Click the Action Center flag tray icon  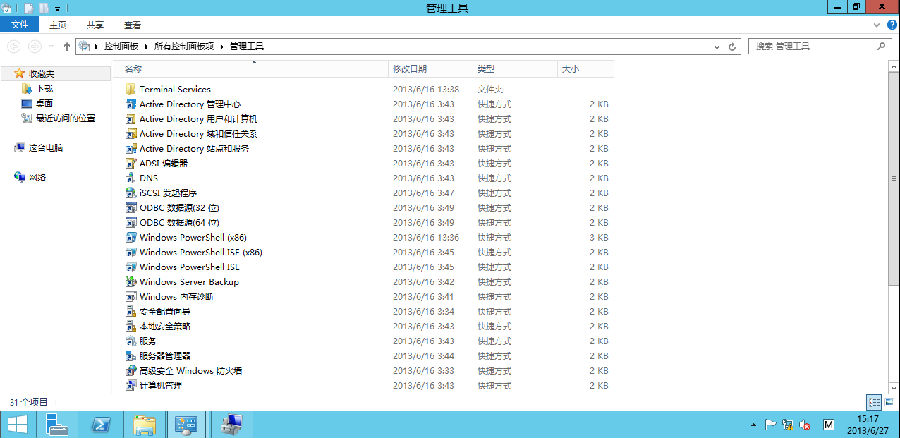771,425
